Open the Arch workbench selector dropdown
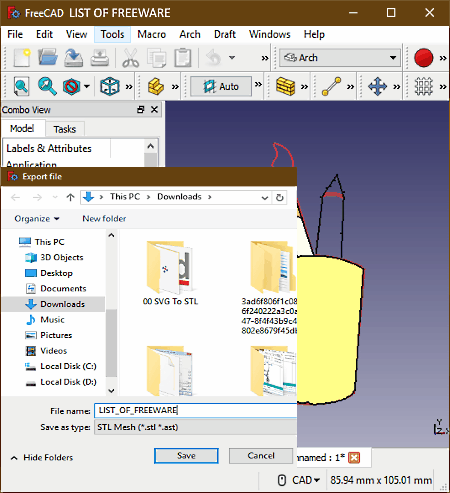 (x=393, y=58)
